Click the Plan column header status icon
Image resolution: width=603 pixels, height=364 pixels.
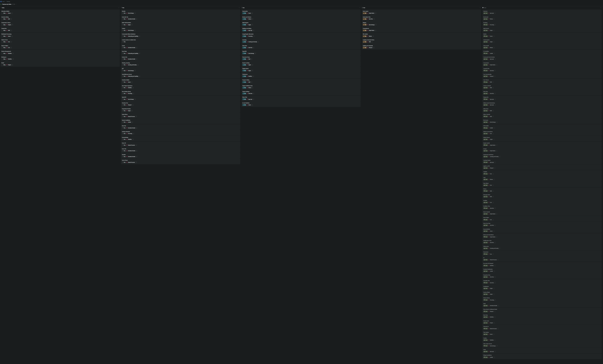pos(121,8)
